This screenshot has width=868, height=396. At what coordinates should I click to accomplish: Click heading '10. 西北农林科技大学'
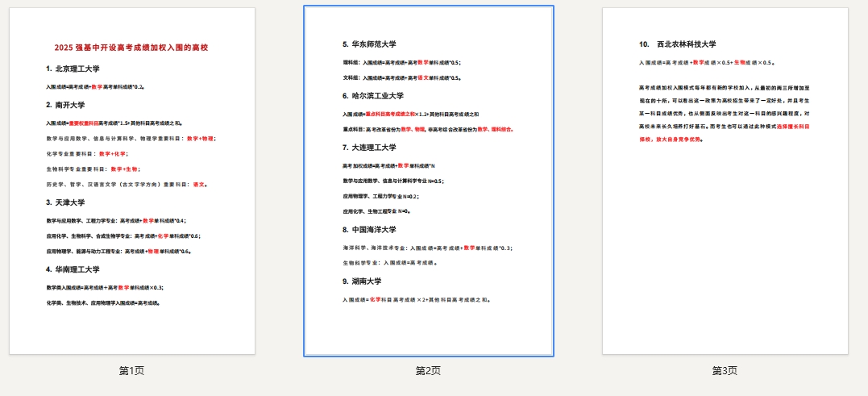pos(678,44)
